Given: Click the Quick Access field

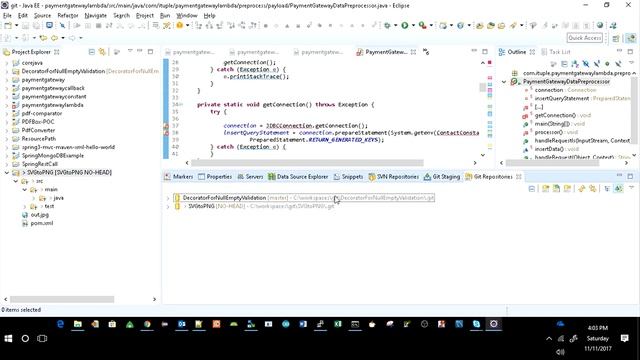Looking at the screenshot, I should click(585, 38).
